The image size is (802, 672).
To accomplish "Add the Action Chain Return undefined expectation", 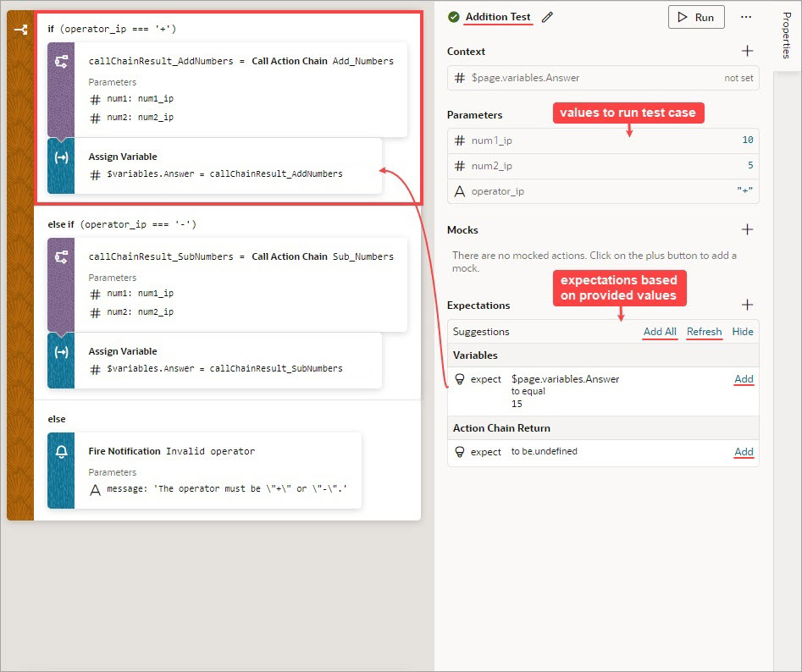I will click(x=744, y=452).
